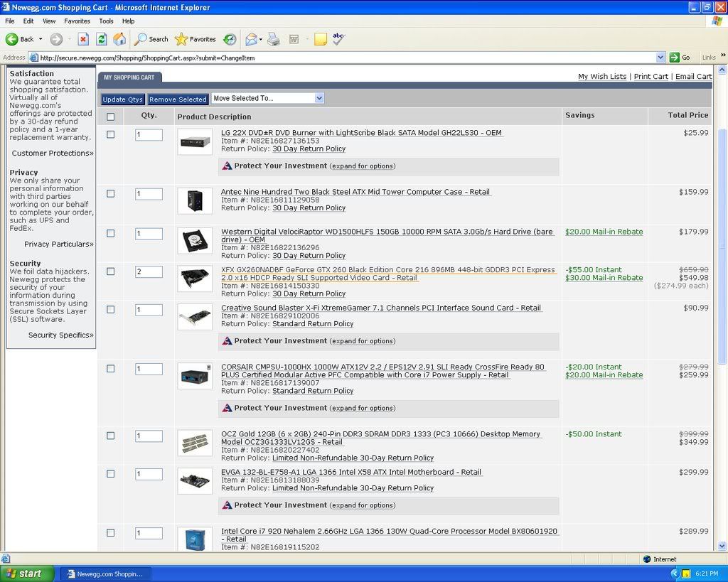Open the Creative Sound Blaster card thumbnail
Viewport: 728px width, 582px height.
[195, 316]
